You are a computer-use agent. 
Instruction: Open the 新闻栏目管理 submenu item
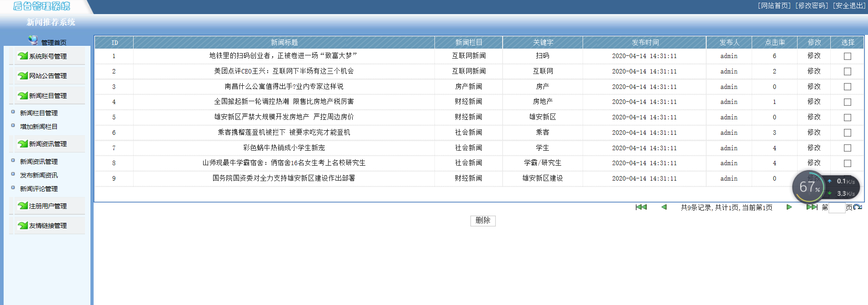(x=39, y=113)
